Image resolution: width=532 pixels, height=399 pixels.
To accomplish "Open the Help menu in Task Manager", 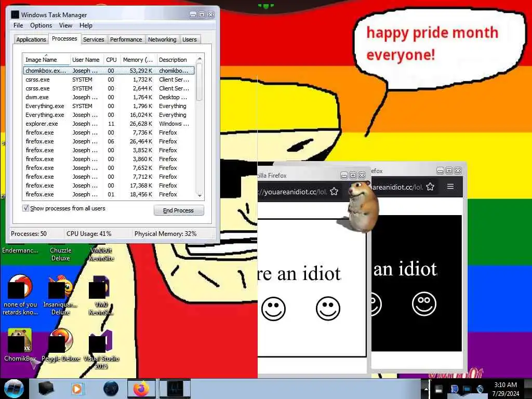I will 86,25.
